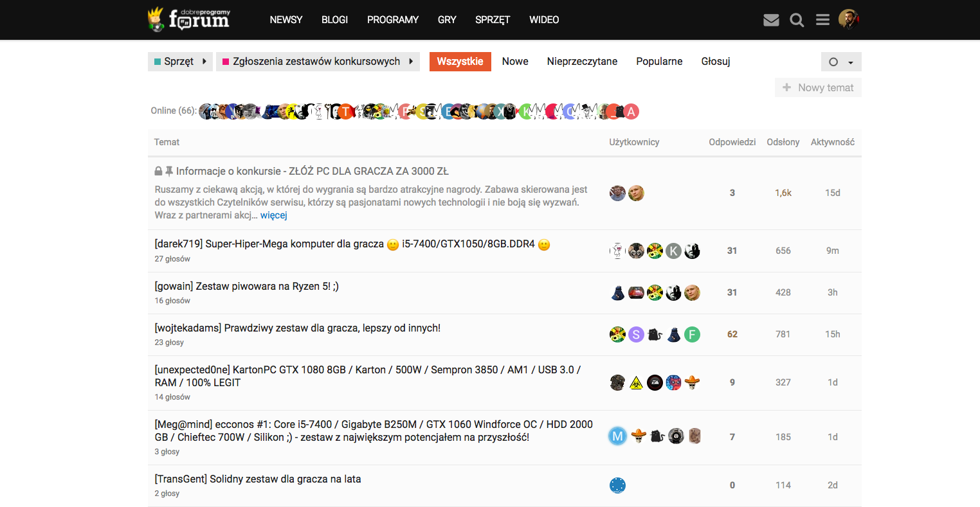Open TransGent Solidny zestaw dla gracza topic
Screen dimensions: 980x507
[x=258, y=479]
